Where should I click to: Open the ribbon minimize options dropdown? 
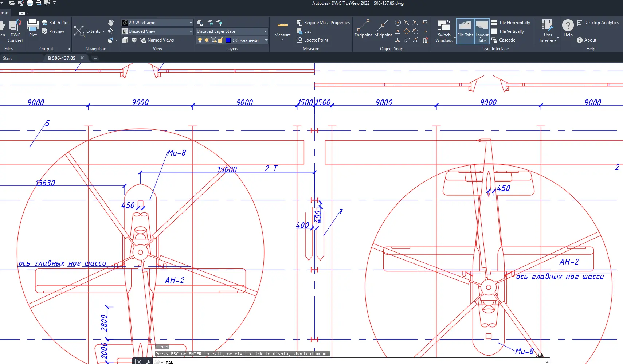pos(27,13)
